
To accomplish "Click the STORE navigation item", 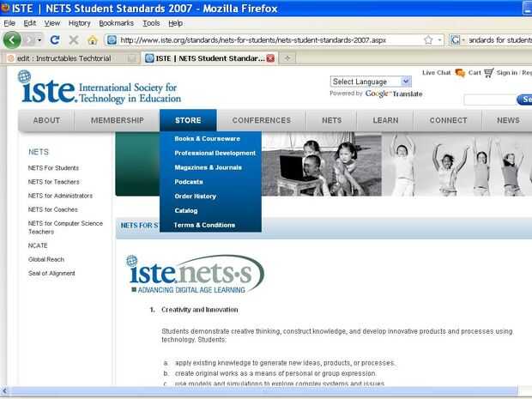I will tap(188, 120).
